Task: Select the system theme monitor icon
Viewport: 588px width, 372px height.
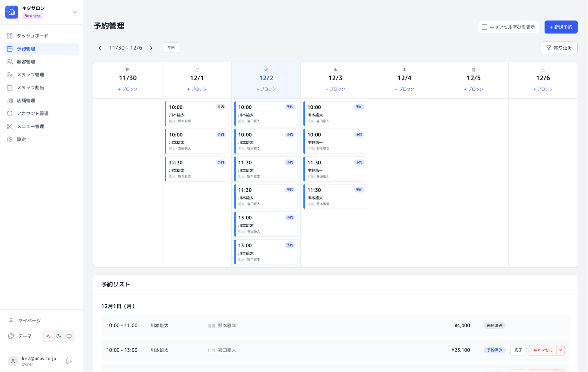Action: [x=69, y=336]
